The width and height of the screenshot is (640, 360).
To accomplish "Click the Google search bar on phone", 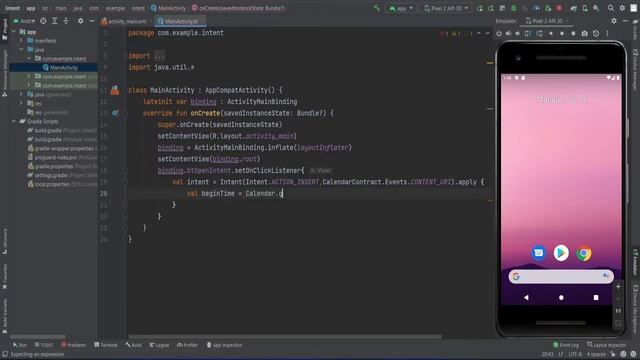I will pos(561,277).
